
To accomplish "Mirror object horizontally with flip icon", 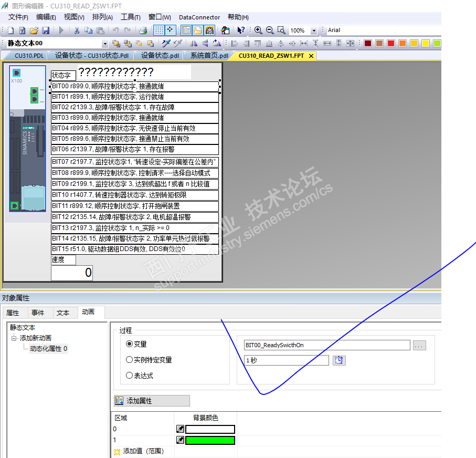I will pyautogui.click(x=193, y=44).
